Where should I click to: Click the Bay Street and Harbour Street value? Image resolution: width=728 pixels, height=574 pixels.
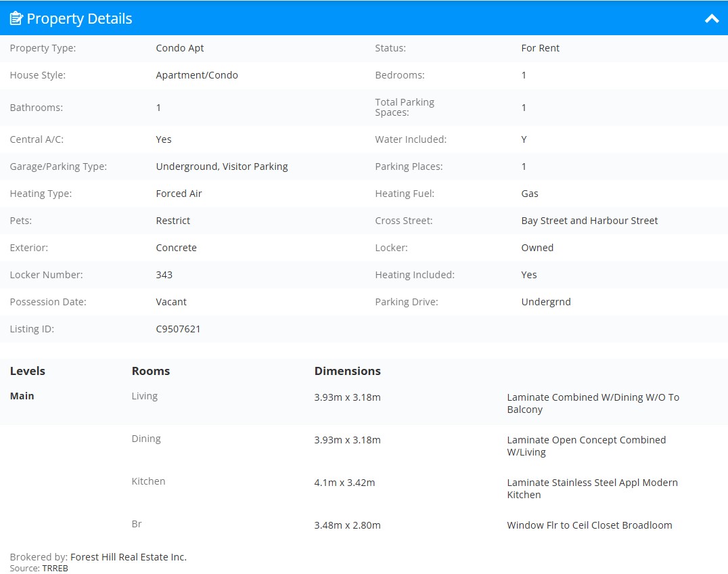pyautogui.click(x=589, y=221)
